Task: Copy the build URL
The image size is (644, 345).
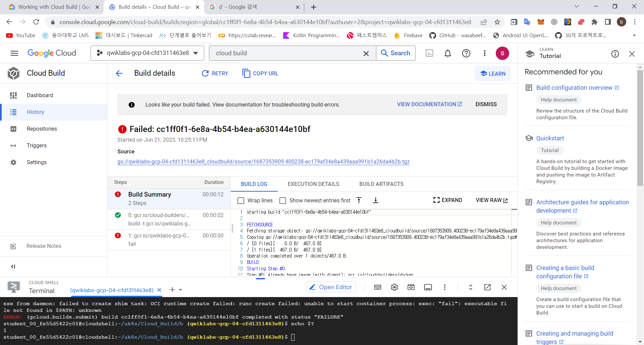Action: (260, 73)
